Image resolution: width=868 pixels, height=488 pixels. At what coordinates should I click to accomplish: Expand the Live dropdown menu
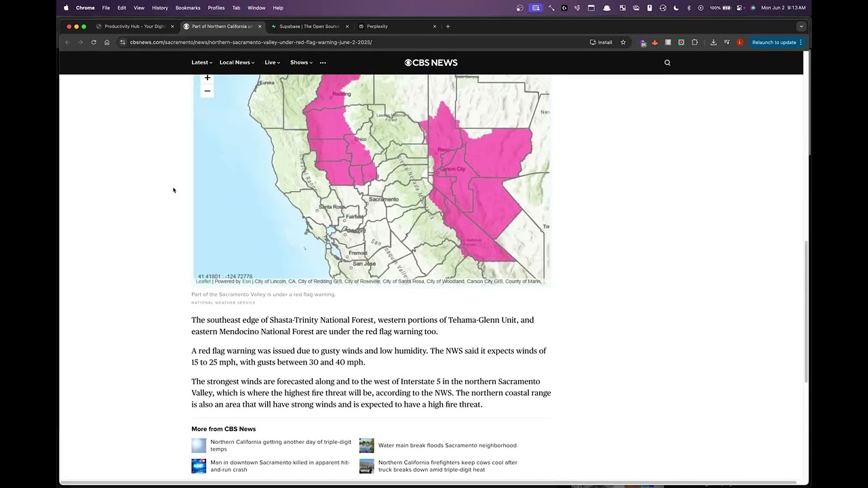pos(272,62)
